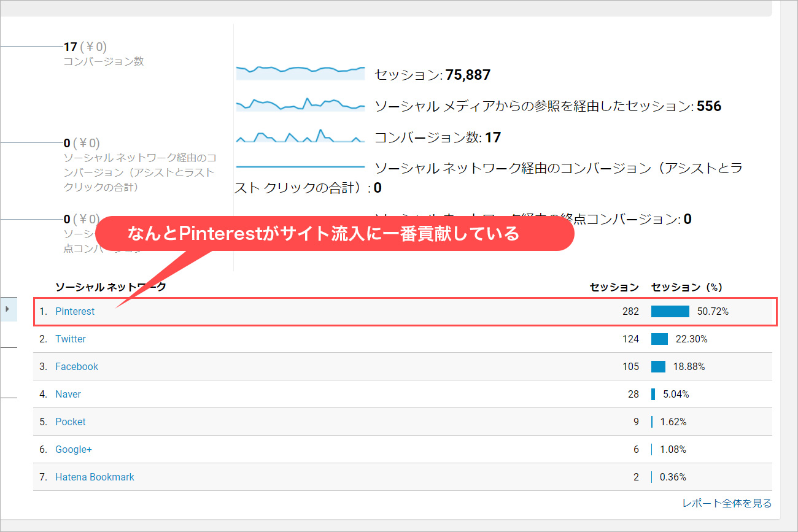The height and width of the screenshot is (532, 798).
Task: Open the Hatena Bookmark link
Action: (x=95, y=477)
